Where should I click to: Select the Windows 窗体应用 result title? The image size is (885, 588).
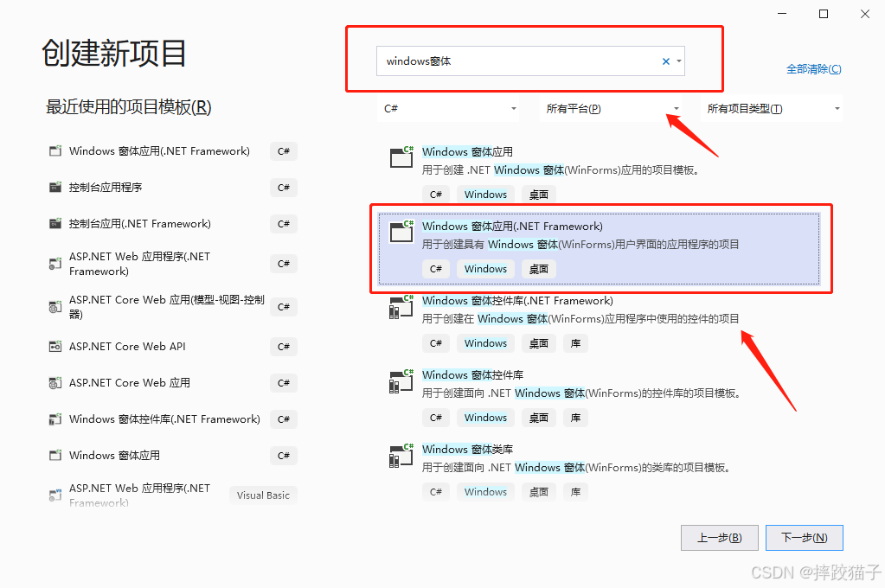click(x=467, y=152)
